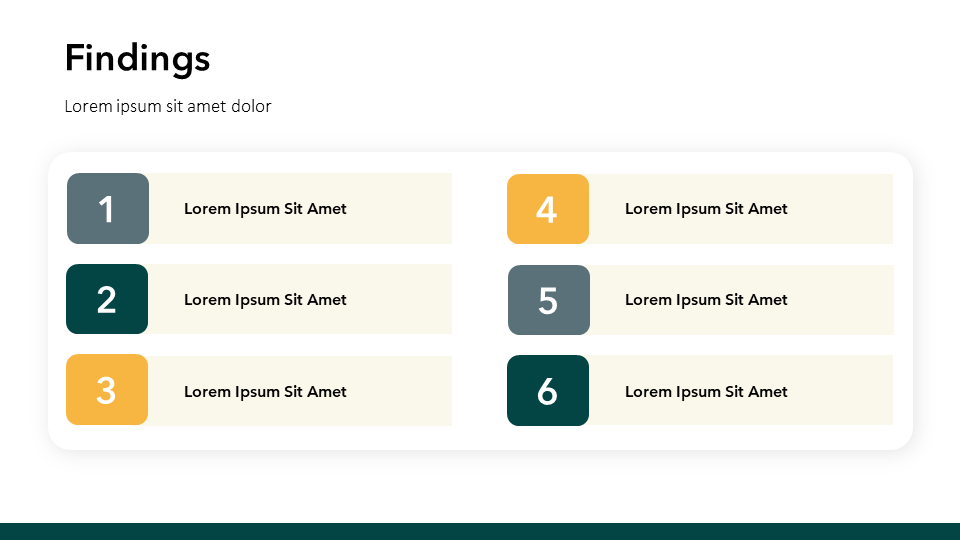
Task: Select the dark green number 6 tile
Action: click(x=547, y=391)
